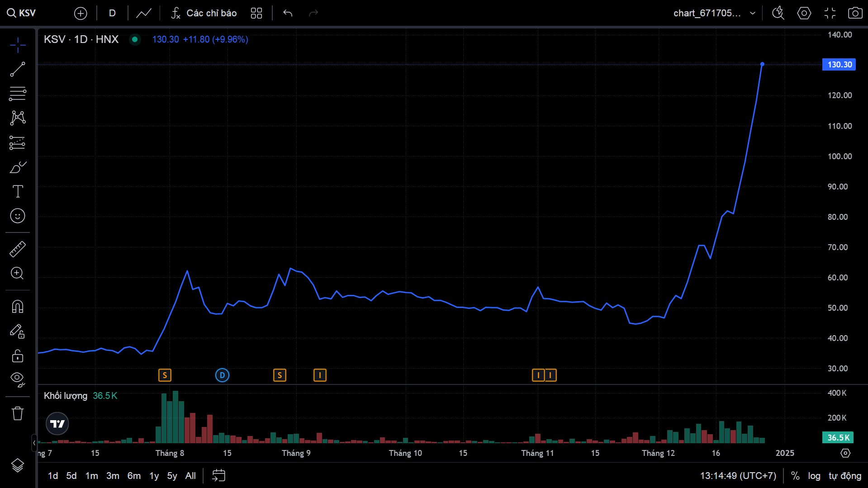Image resolution: width=868 pixels, height=488 pixels.
Task: Open object tree layers icon
Action: (x=18, y=465)
